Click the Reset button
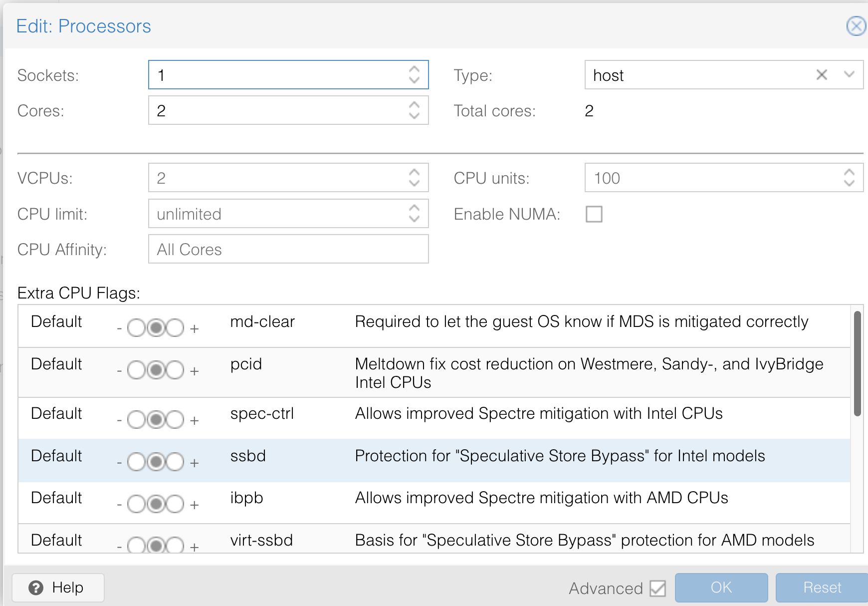The width and height of the screenshot is (868, 606). (822, 588)
